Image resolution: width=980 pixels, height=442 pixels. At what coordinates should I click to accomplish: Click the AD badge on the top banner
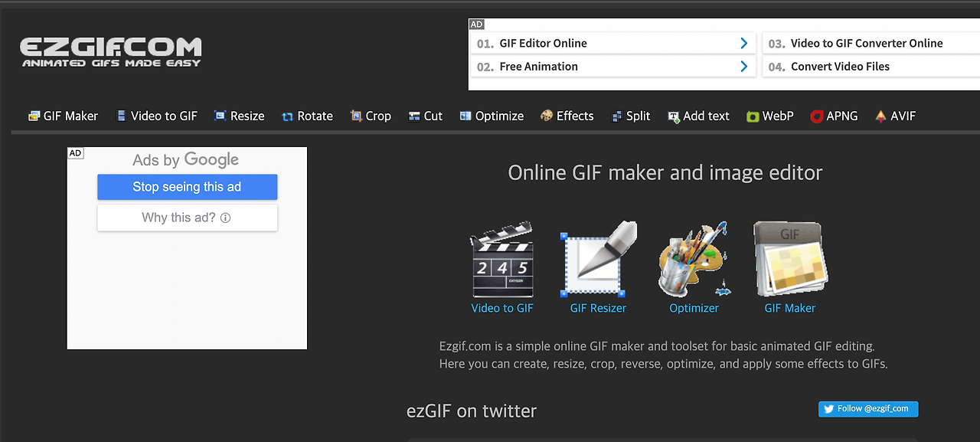476,25
